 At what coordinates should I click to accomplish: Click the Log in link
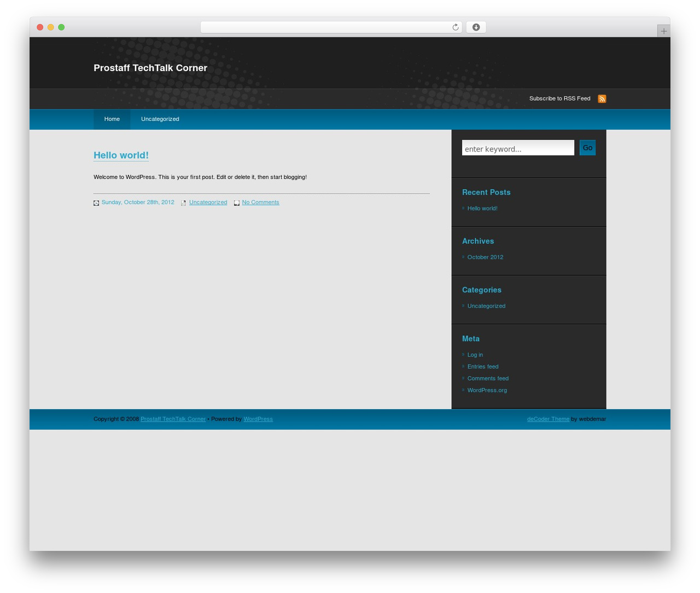click(475, 354)
